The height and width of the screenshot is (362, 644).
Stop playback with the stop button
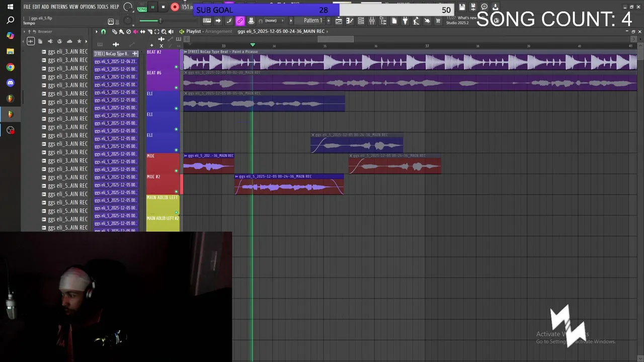pos(163,7)
